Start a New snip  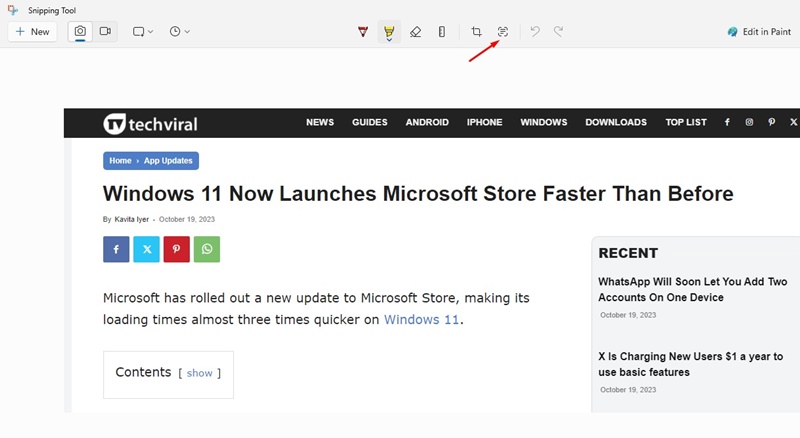tap(32, 32)
